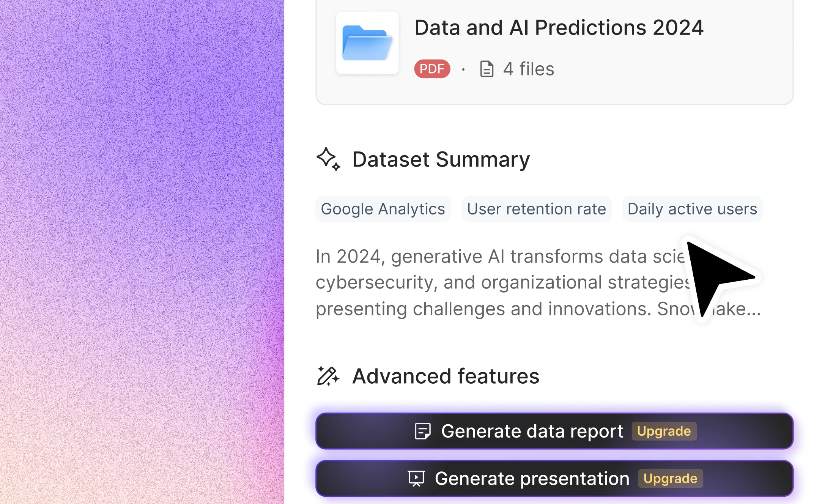Open the Generate presentation button
825x504 pixels.
554,479
